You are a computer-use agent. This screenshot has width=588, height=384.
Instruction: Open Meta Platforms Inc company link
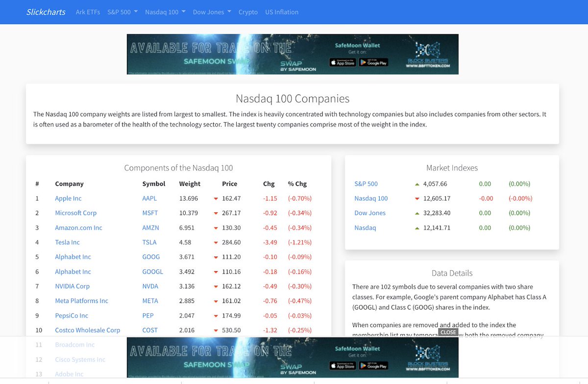tap(81, 301)
